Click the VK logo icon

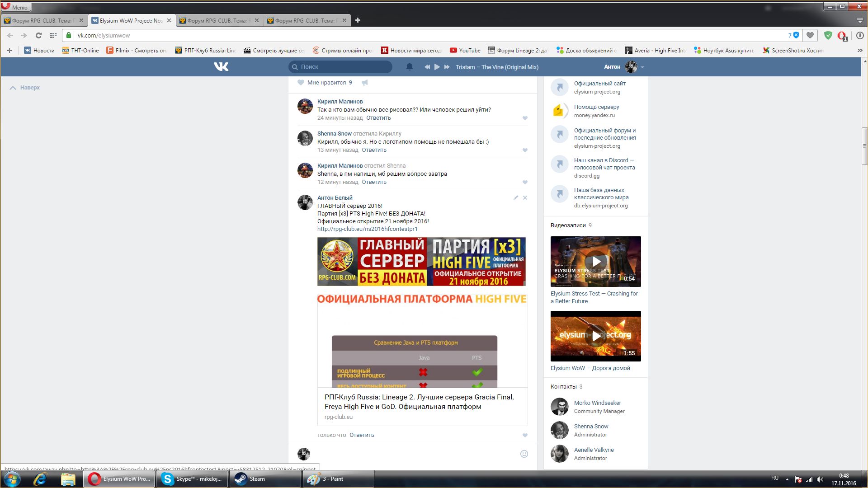[221, 67]
